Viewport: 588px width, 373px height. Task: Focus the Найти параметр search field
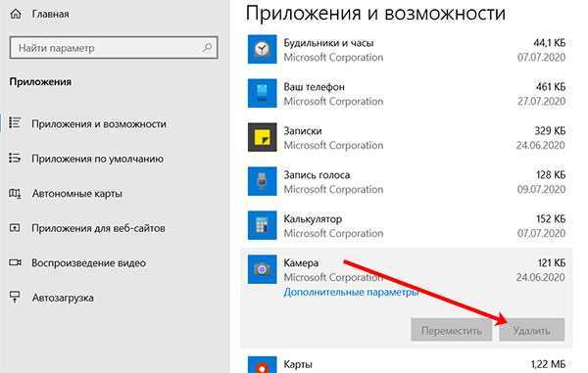click(x=114, y=48)
